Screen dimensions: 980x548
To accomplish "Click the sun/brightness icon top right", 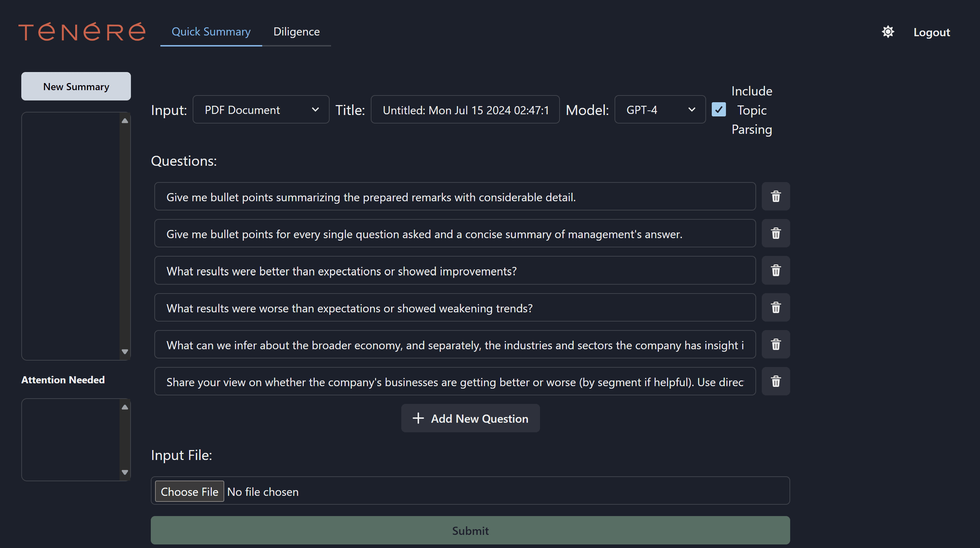I will click(887, 31).
